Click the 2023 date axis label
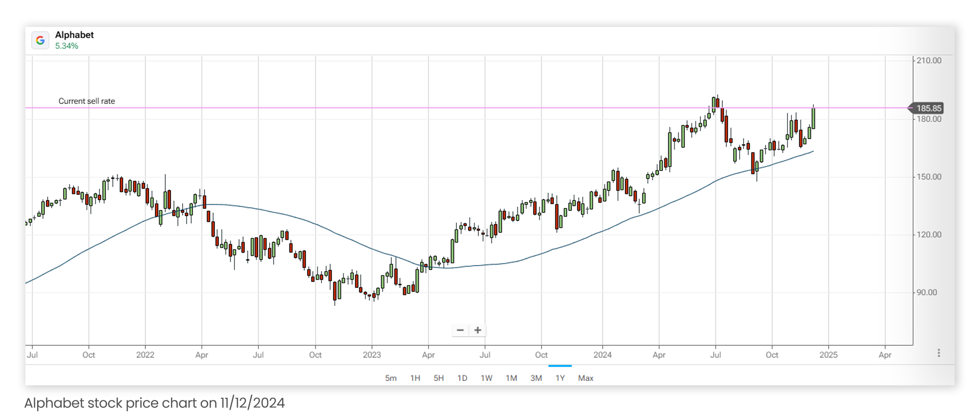 (x=372, y=355)
